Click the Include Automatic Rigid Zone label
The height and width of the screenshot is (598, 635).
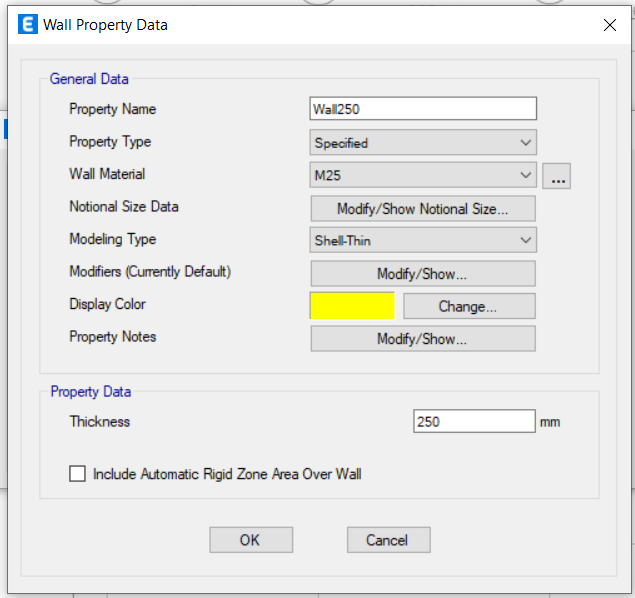pyautogui.click(x=227, y=474)
